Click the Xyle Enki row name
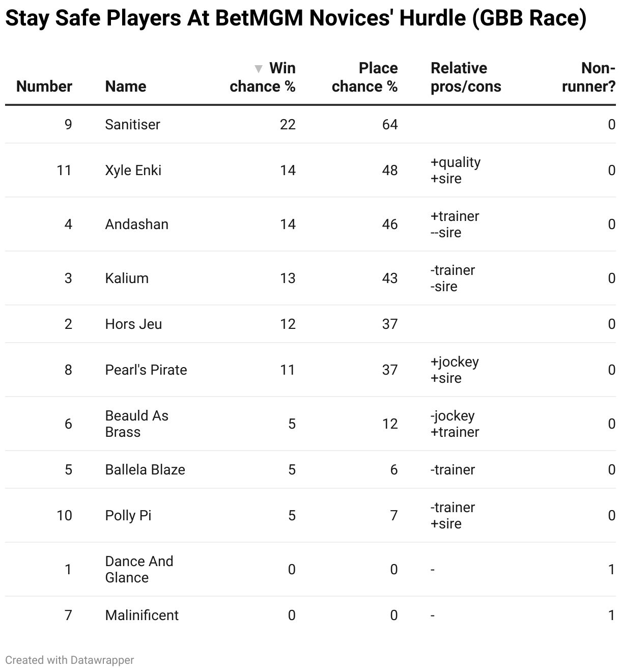Screen dimensions: 621x672 (133, 171)
